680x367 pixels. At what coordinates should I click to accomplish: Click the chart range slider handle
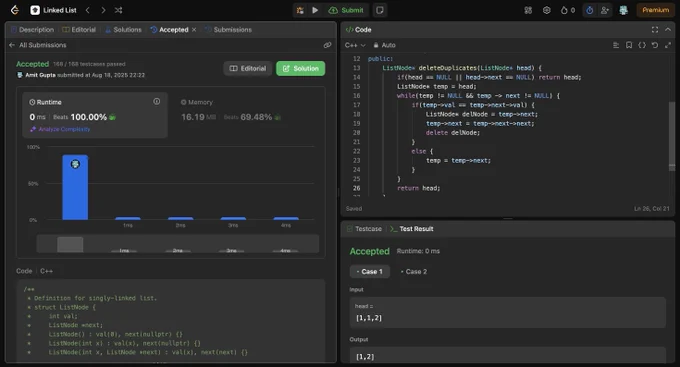coord(70,244)
